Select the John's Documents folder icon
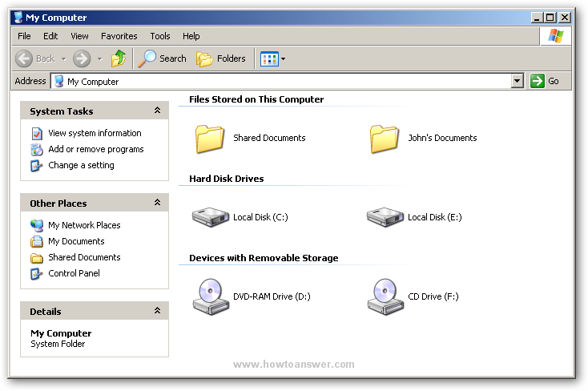Viewport: 588px width, 391px height. tap(385, 139)
